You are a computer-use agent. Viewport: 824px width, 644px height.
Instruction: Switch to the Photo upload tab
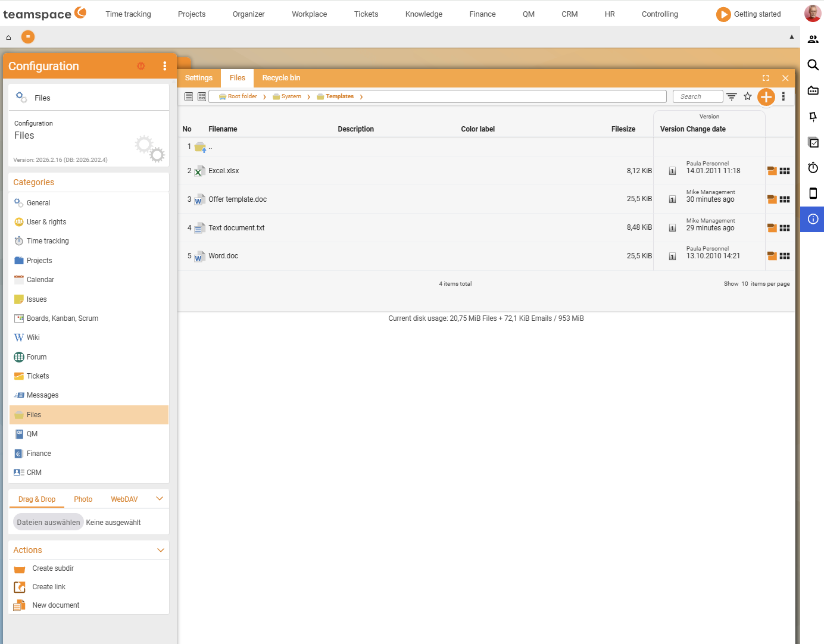click(x=83, y=499)
